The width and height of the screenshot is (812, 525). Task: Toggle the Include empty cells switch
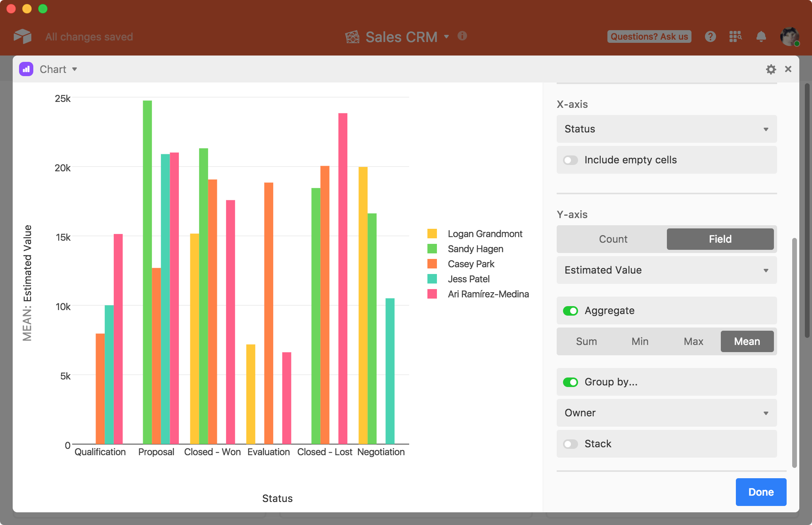coord(571,160)
